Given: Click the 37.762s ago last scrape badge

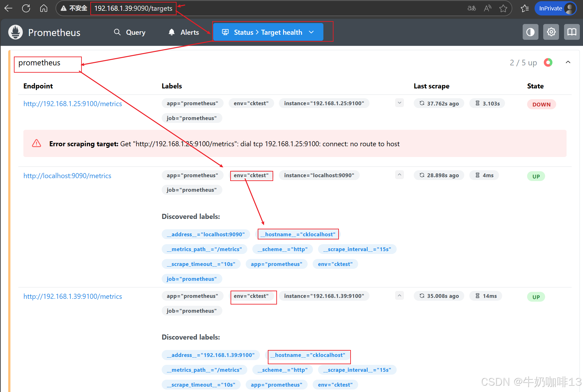Looking at the screenshot, I should [x=439, y=103].
